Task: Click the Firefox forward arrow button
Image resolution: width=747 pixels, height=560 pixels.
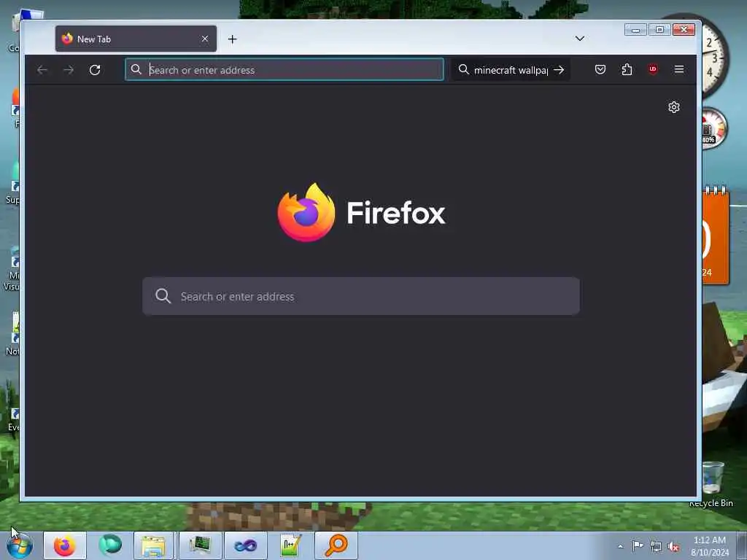Action: tap(69, 70)
